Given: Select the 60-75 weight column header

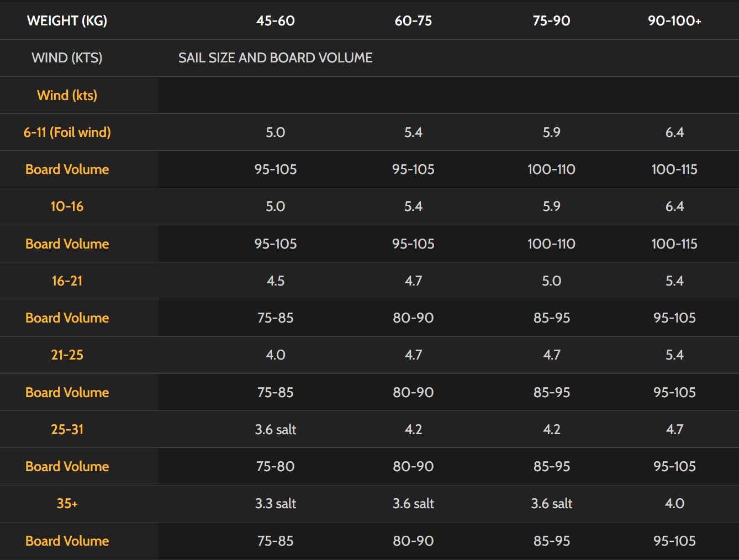Looking at the screenshot, I should [x=413, y=21].
